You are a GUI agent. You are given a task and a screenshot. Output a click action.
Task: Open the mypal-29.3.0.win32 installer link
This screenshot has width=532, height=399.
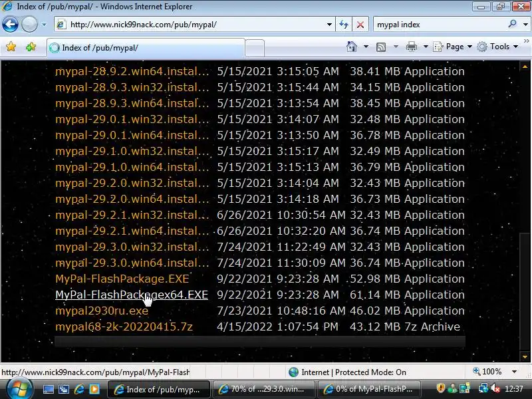point(132,247)
